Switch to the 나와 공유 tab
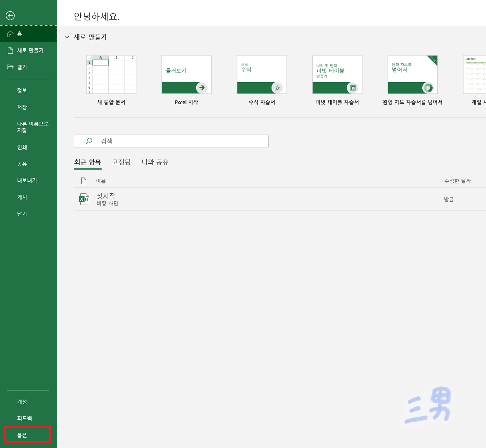This screenshot has height=448, width=486. 155,162
